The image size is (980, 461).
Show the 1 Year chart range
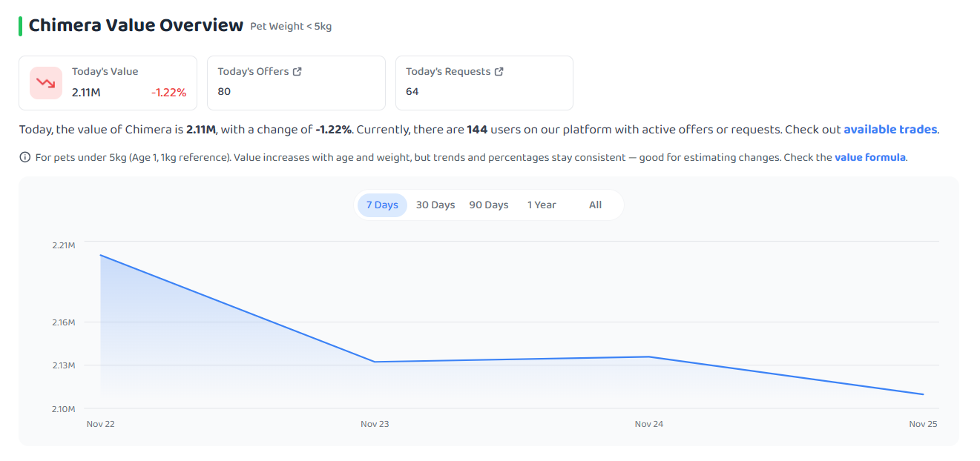tap(542, 205)
